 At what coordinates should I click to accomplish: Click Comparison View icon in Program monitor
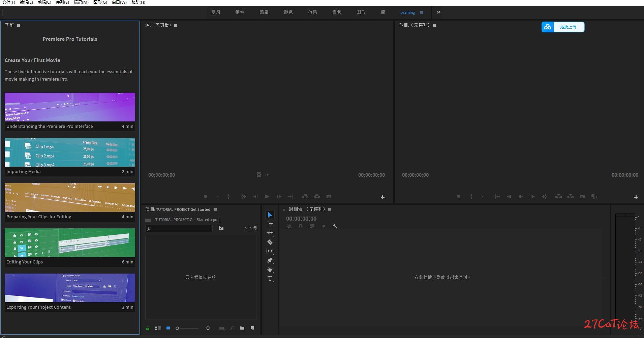pyautogui.click(x=594, y=197)
